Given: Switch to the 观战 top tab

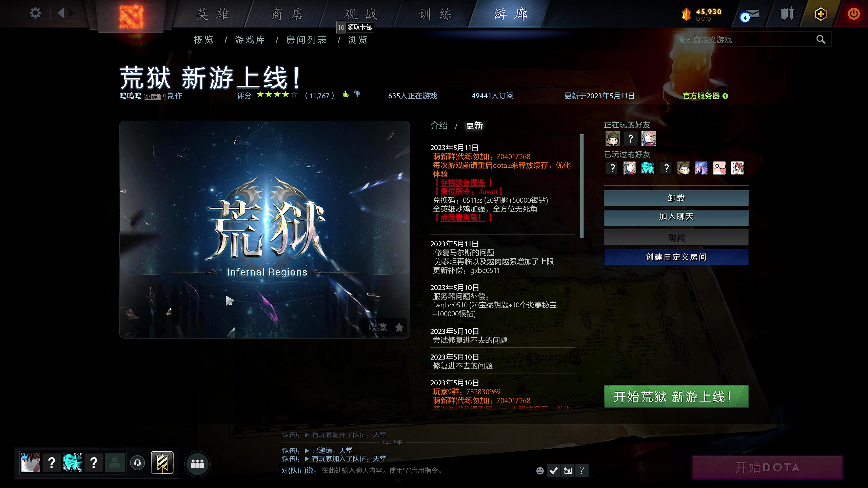Looking at the screenshot, I should (x=361, y=14).
